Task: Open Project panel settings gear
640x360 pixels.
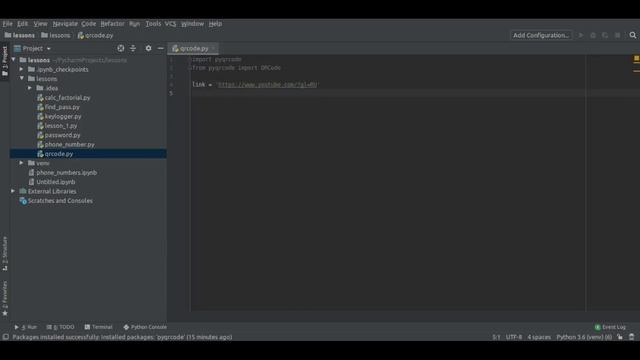Action: point(148,48)
